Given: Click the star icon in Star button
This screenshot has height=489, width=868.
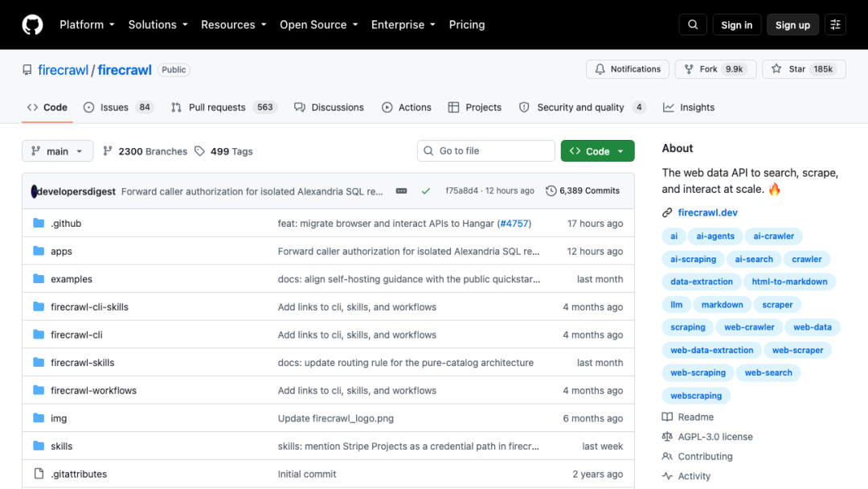Looking at the screenshot, I should click(x=776, y=68).
